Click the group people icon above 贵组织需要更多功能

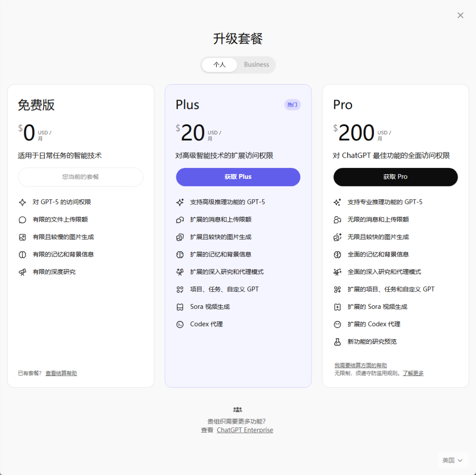(x=238, y=410)
